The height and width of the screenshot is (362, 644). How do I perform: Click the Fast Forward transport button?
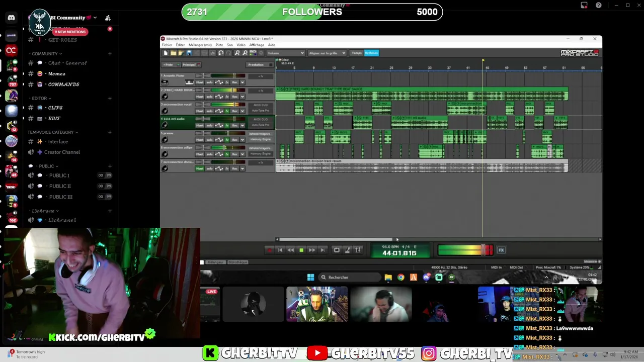(x=312, y=250)
